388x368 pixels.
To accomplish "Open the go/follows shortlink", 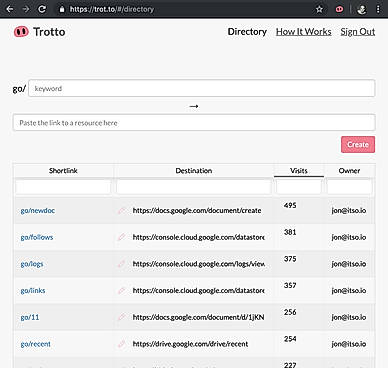I will pyautogui.click(x=37, y=237).
